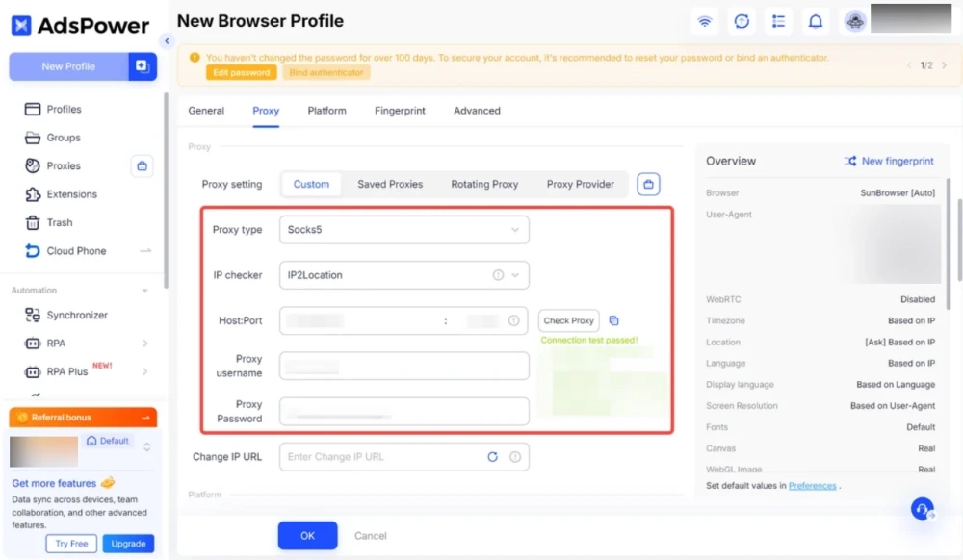Click the shopping bag icon next to Proxy Provider

pos(648,184)
